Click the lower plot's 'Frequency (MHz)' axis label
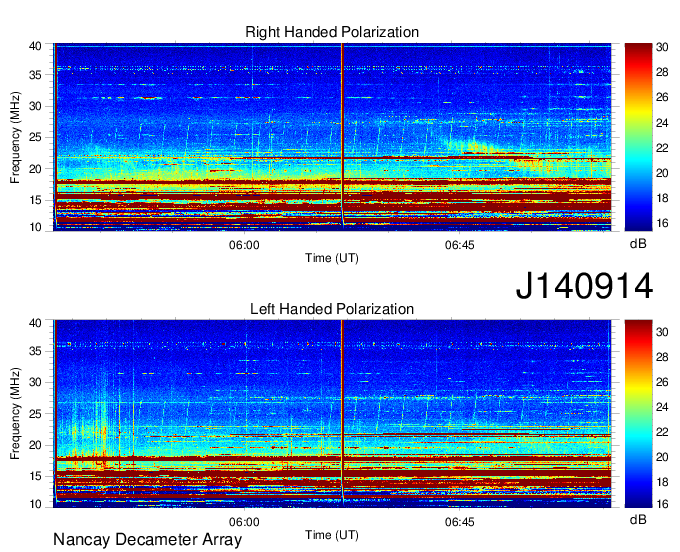This screenshot has width=680, height=552. click(15, 414)
